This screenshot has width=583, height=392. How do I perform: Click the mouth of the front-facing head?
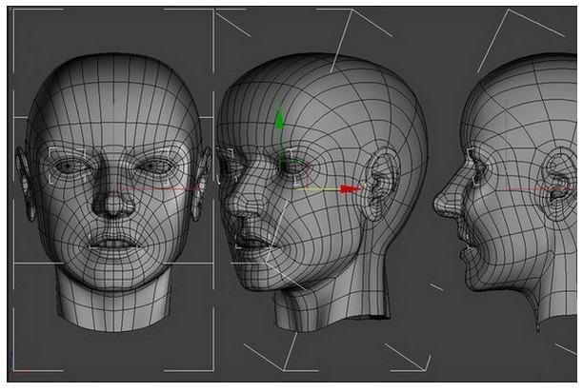(114, 242)
